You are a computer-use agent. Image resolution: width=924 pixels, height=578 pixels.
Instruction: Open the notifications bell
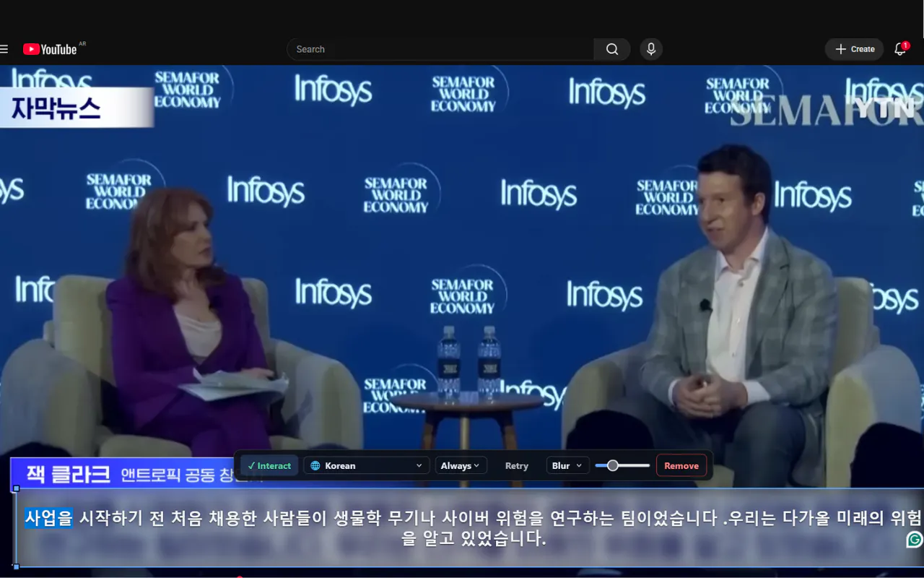(x=900, y=49)
